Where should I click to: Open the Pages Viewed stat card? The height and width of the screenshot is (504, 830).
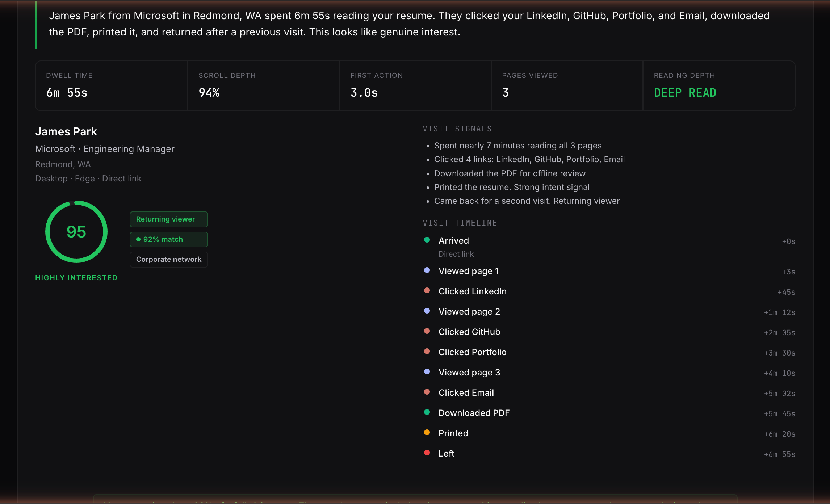[x=567, y=86]
